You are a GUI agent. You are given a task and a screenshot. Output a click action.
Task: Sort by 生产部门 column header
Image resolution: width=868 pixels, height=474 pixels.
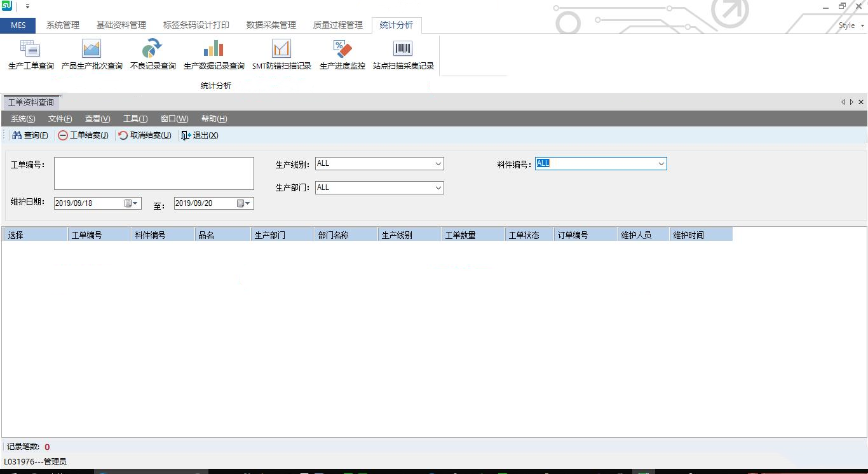282,235
